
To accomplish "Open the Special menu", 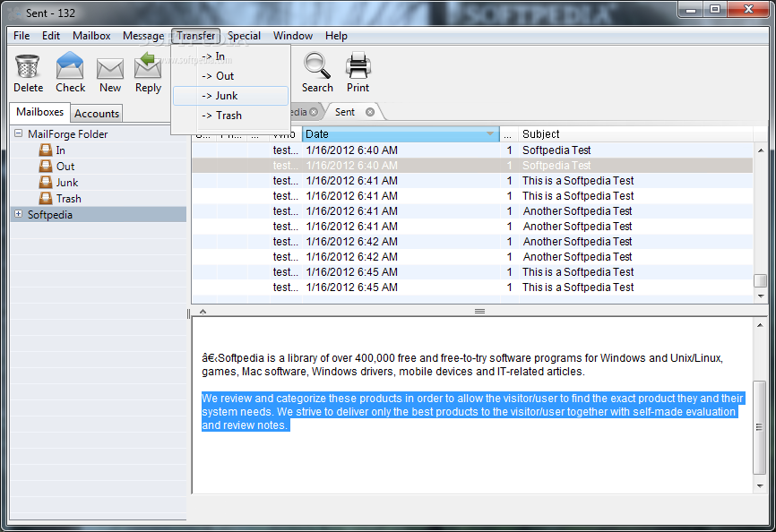I will coord(244,36).
